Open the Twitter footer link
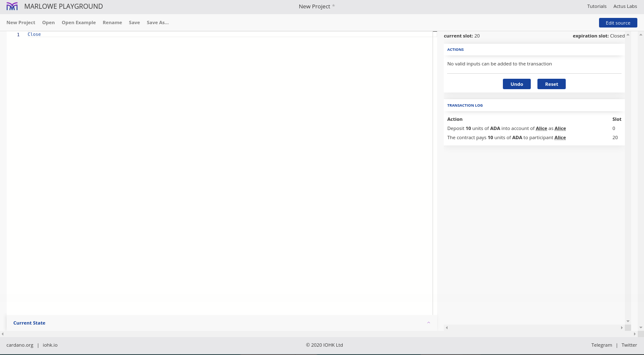 click(629, 345)
